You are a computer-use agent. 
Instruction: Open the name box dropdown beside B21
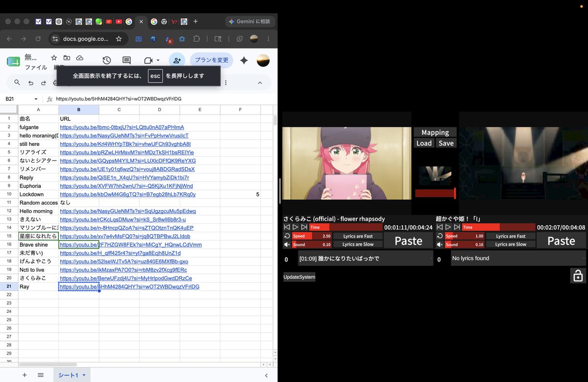(36, 99)
